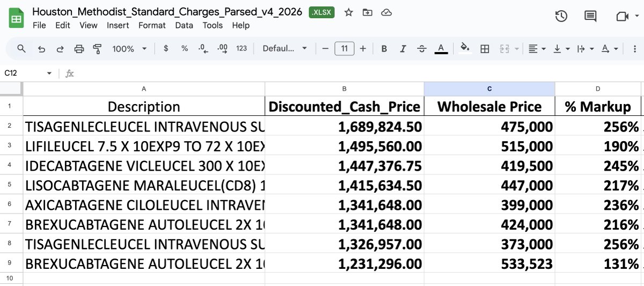The height and width of the screenshot is (286, 644).
Task: Check the cloud document status icon
Action: (x=385, y=12)
